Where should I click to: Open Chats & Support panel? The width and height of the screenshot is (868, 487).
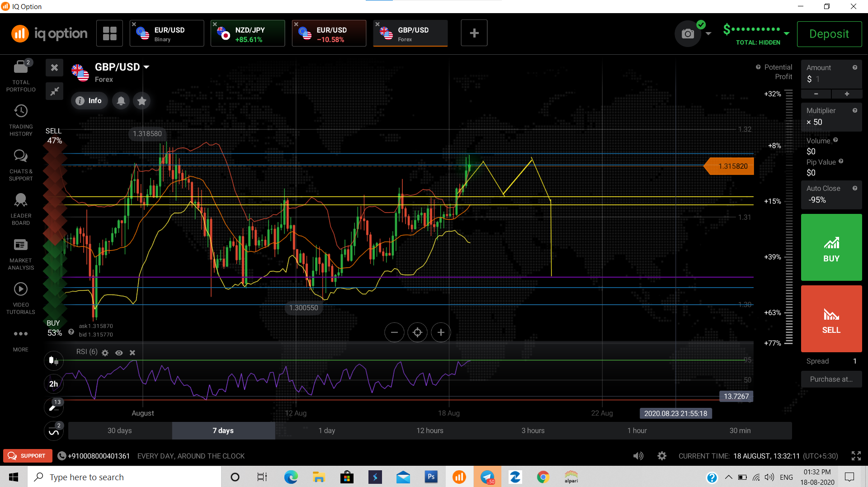[x=21, y=165]
